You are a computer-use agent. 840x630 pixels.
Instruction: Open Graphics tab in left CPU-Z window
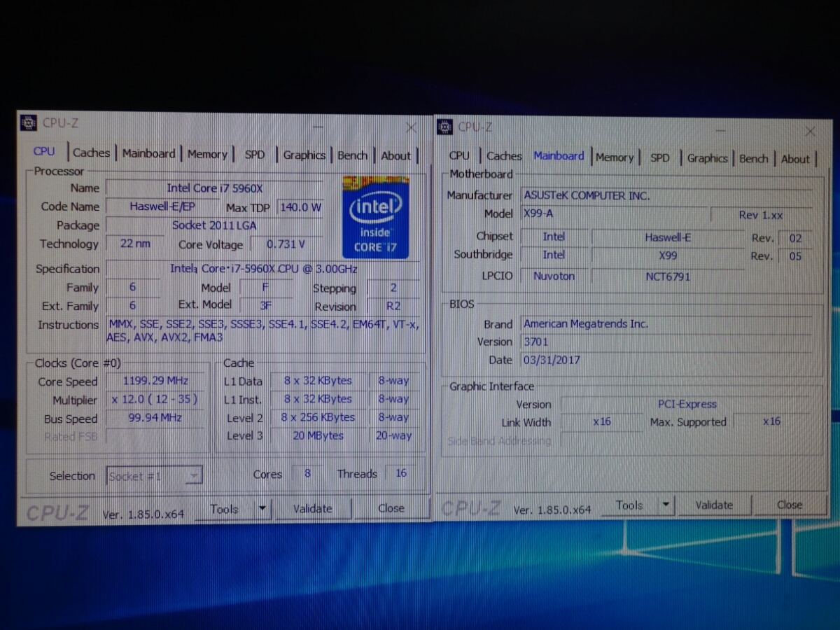(304, 155)
